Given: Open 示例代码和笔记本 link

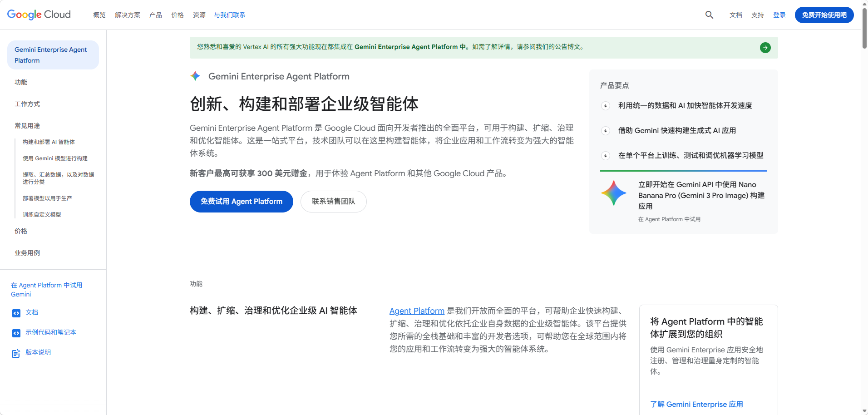Looking at the screenshot, I should 51,332.
